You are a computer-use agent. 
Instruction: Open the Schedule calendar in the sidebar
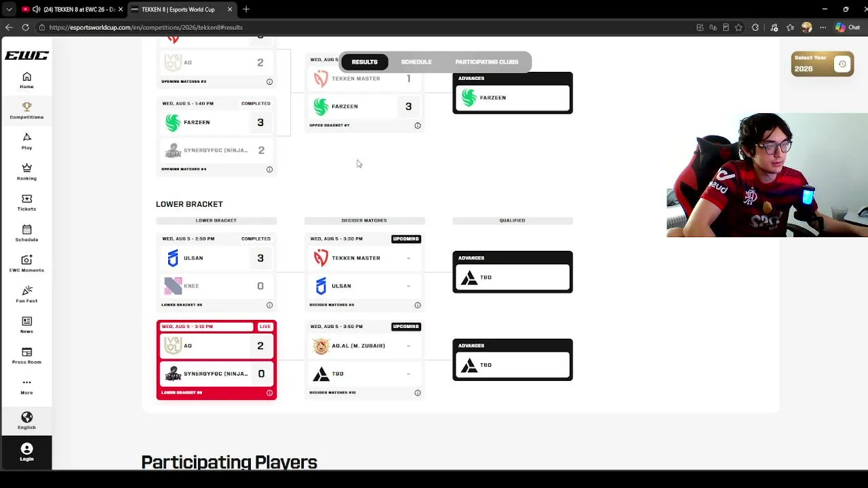[x=26, y=233]
